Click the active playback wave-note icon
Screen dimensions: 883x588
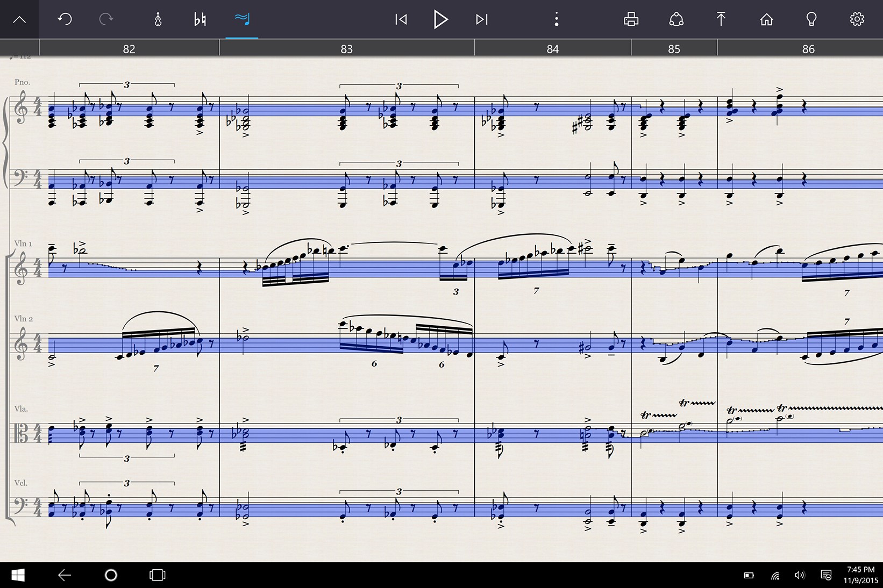(242, 19)
